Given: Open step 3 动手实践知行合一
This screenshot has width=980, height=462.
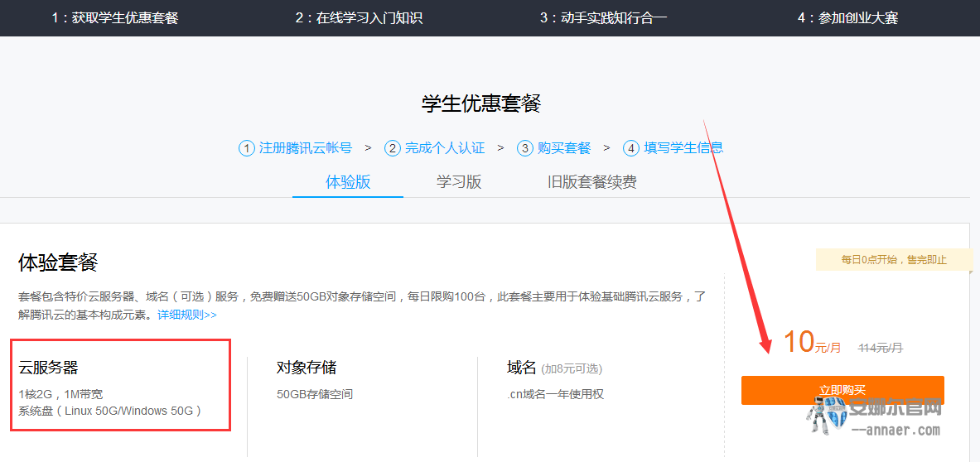Looking at the screenshot, I should (604, 18).
